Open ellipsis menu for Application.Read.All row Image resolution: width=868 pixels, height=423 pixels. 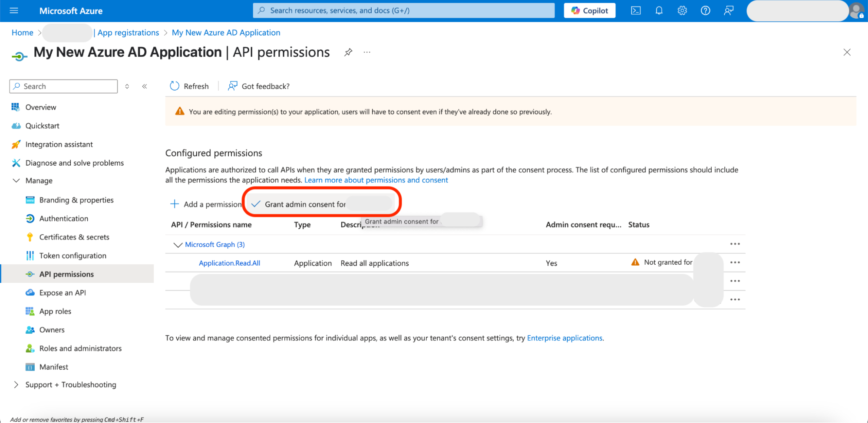tap(735, 262)
